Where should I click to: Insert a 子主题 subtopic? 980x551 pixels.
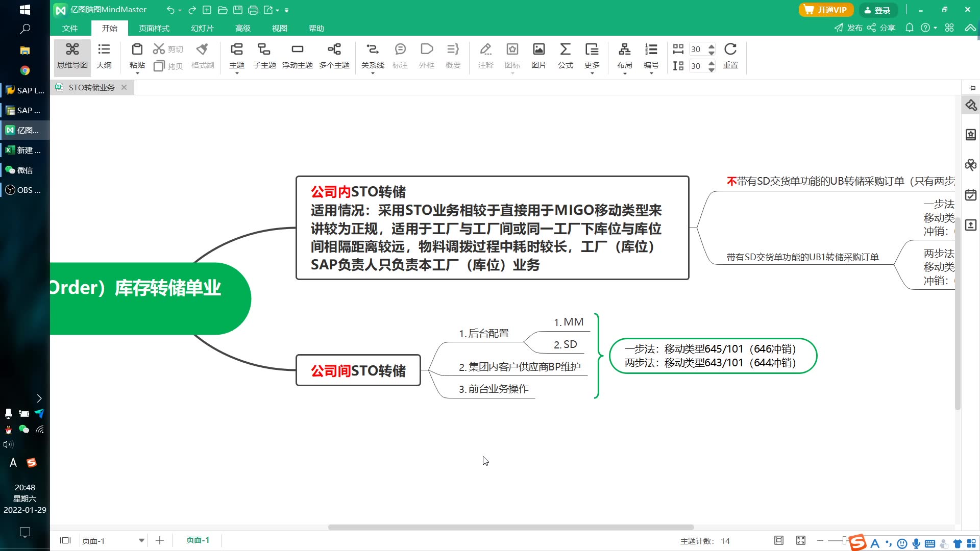264,56
